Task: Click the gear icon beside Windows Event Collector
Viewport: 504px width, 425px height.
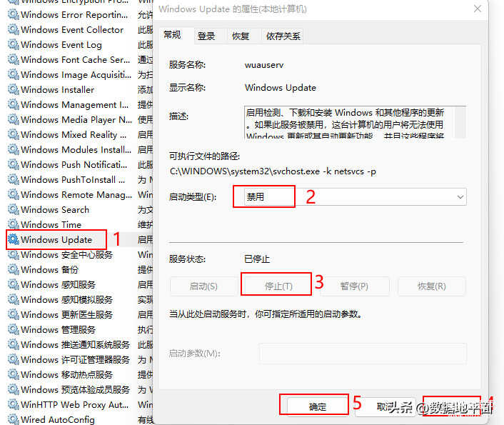Action: 13,29
